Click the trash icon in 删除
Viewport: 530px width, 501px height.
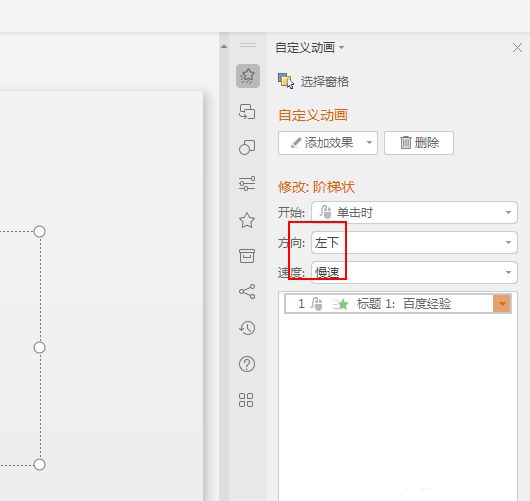[406, 143]
